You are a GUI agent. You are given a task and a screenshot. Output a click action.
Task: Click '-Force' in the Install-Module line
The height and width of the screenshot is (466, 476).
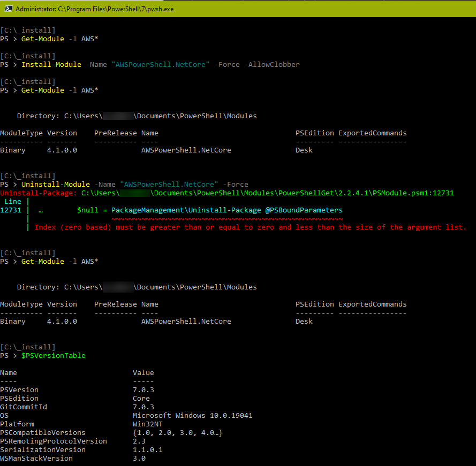(227, 65)
